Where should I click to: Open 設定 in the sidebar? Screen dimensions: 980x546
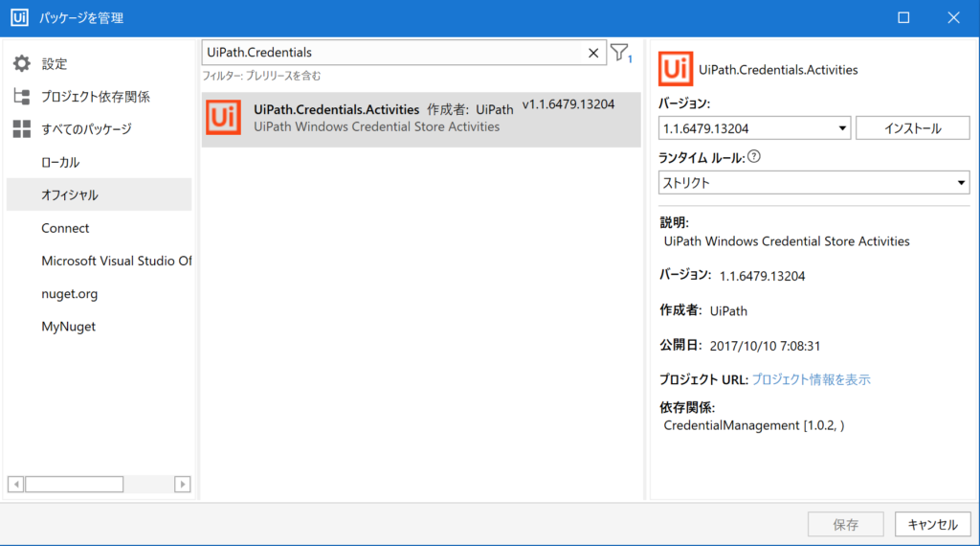55,64
